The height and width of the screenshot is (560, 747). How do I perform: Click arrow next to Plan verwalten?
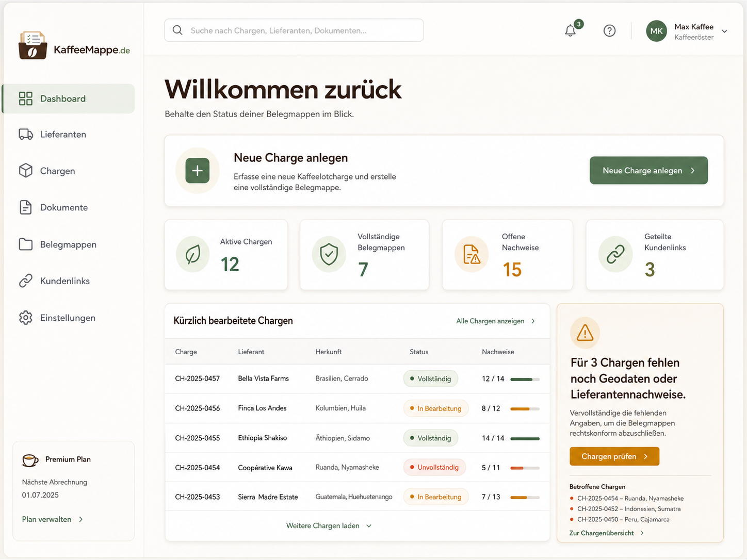point(80,519)
